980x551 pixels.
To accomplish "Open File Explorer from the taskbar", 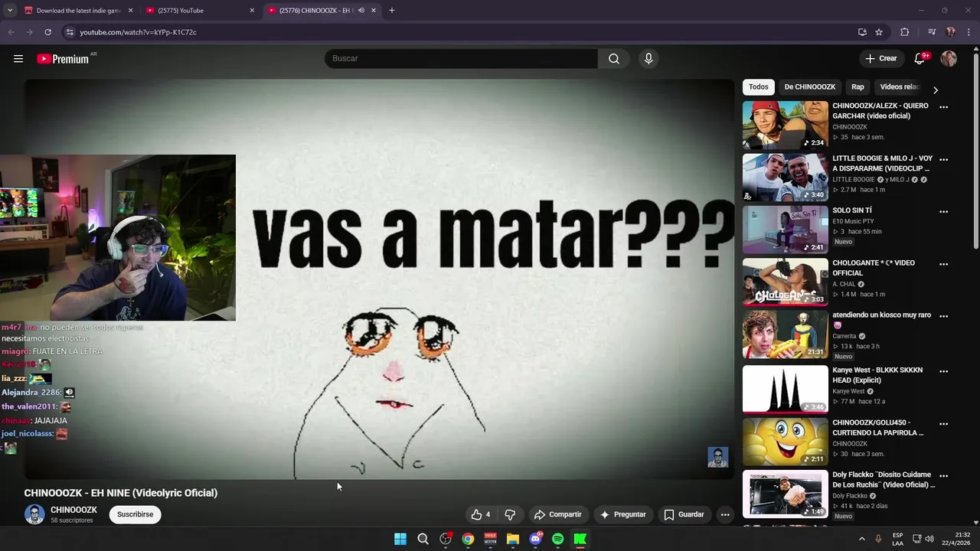I will pyautogui.click(x=513, y=539).
